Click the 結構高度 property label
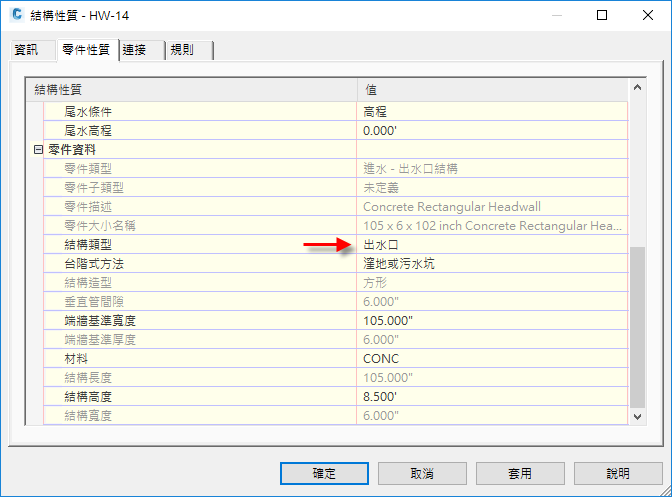 pos(88,396)
